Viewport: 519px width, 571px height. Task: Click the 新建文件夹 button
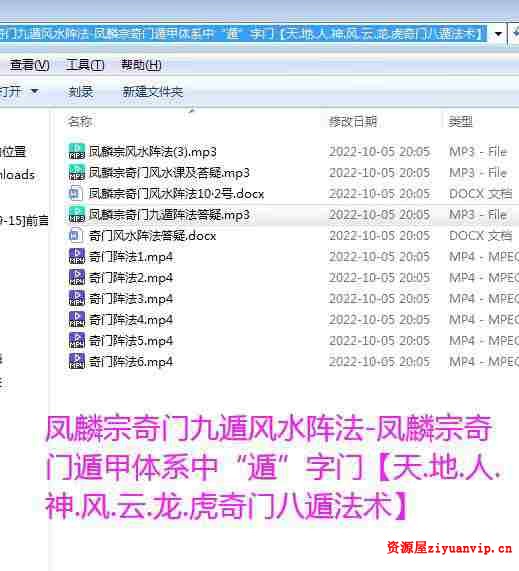pos(153,92)
